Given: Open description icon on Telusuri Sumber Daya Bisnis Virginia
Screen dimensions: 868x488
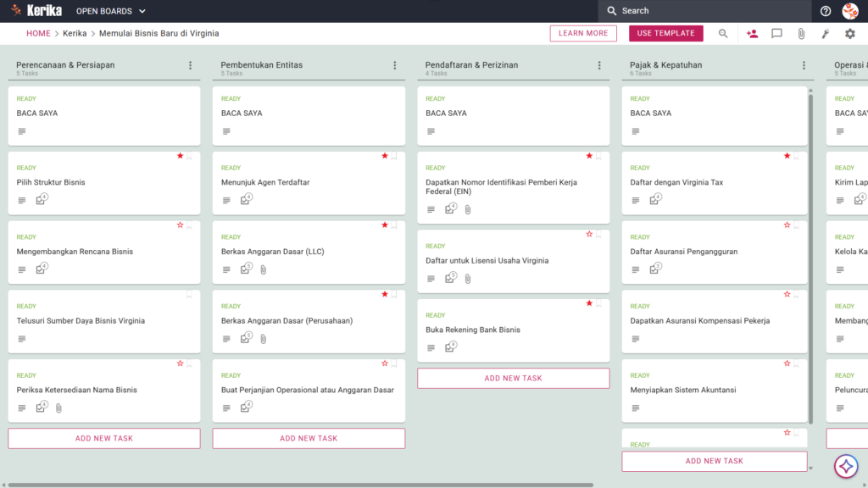Looking at the screenshot, I should pos(21,339).
